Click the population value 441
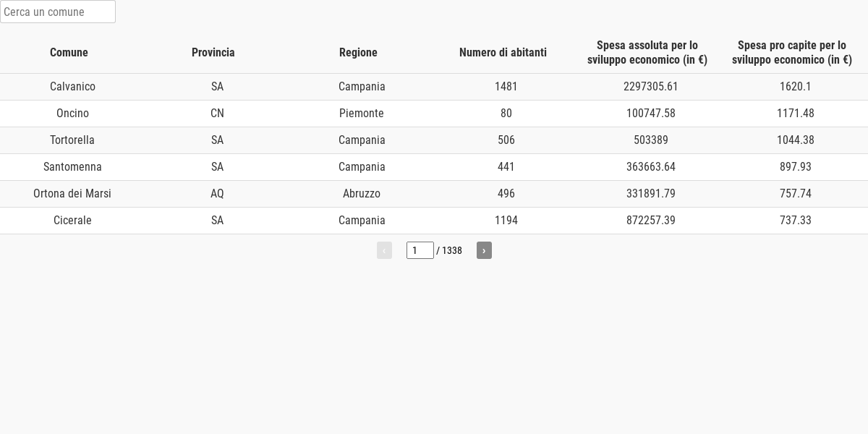 click(506, 167)
